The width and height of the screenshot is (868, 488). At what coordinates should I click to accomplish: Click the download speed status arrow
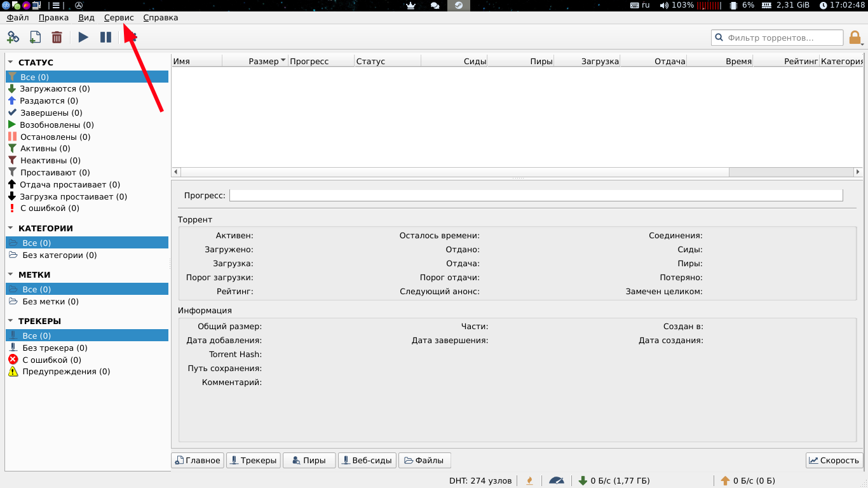(x=583, y=480)
